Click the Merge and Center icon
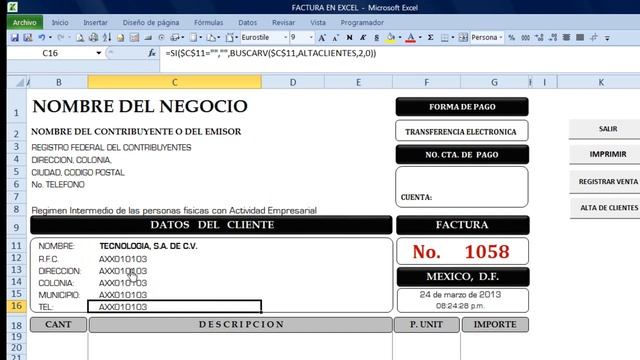The width and height of the screenshot is (640, 360). pyautogui.click(x=463, y=38)
